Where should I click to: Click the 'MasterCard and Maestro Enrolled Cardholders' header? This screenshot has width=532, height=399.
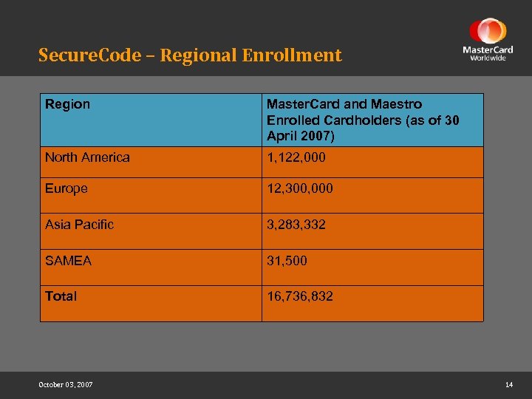372,120
